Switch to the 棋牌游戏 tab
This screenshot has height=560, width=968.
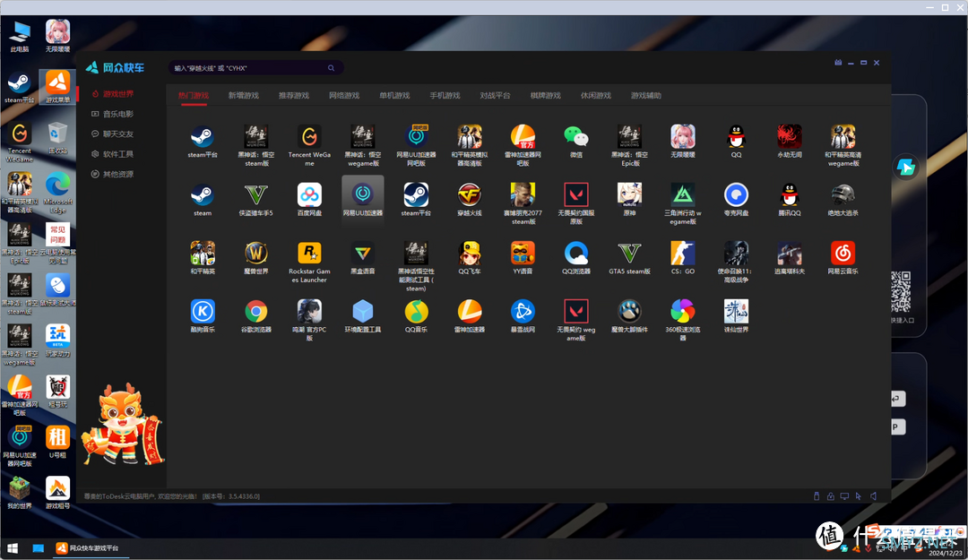pyautogui.click(x=546, y=96)
